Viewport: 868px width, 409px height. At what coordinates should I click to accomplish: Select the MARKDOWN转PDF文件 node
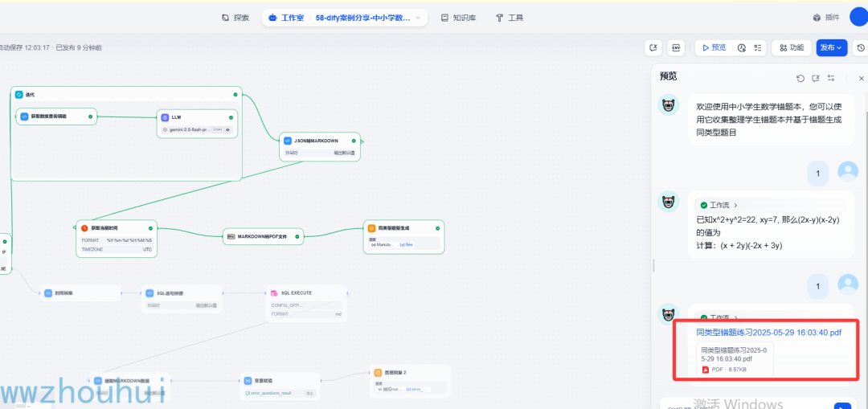point(263,236)
